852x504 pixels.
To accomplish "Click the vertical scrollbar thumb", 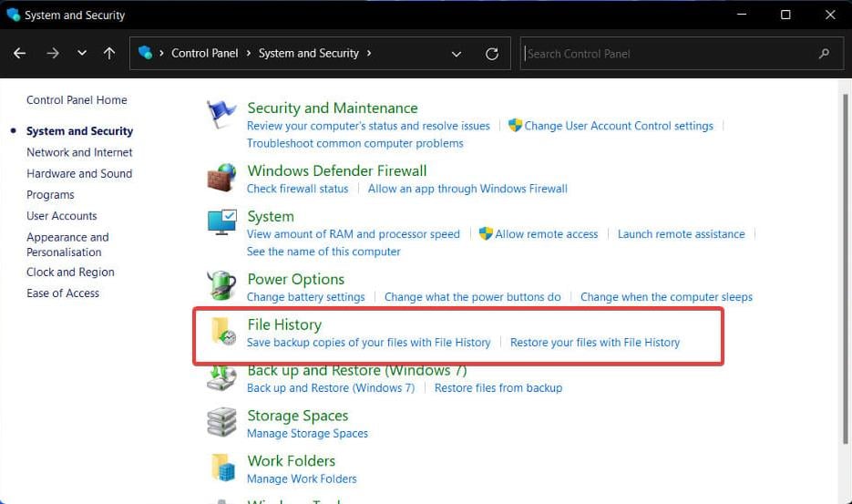I will 845,269.
